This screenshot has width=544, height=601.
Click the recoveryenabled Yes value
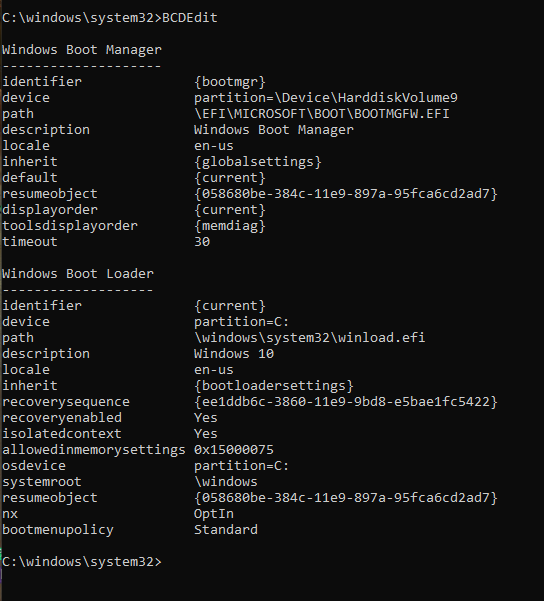pos(206,418)
